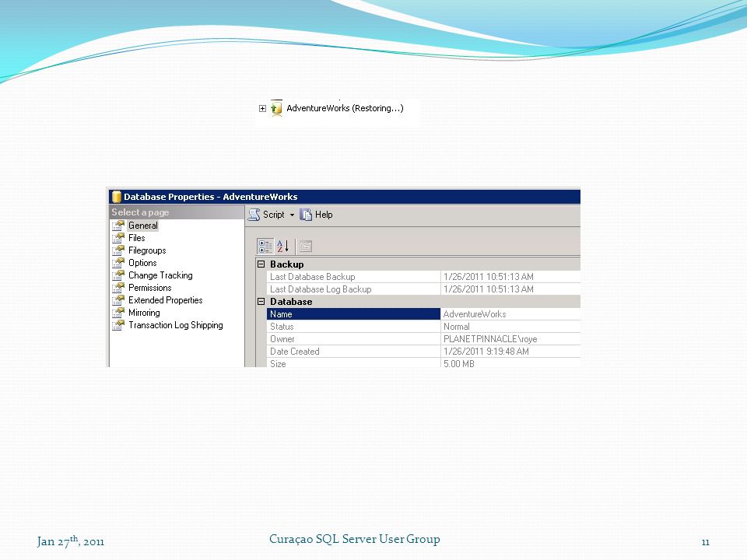The height and width of the screenshot is (560, 747).
Task: Sort property grid alphabetically
Action: [283, 247]
